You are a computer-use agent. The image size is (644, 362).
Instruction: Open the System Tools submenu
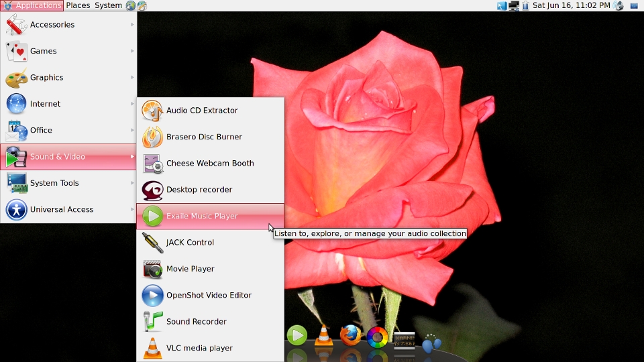coord(54,183)
